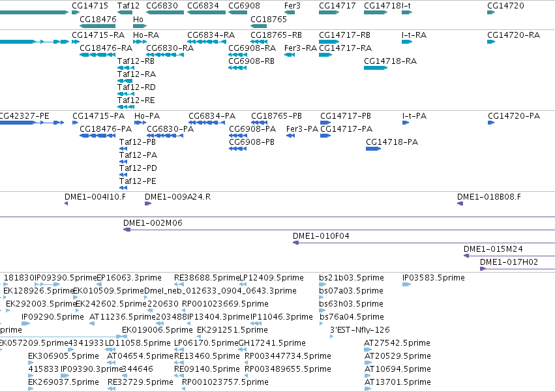Click transcript CG14717-RA
The height and width of the screenshot is (392, 555).
(345, 48)
